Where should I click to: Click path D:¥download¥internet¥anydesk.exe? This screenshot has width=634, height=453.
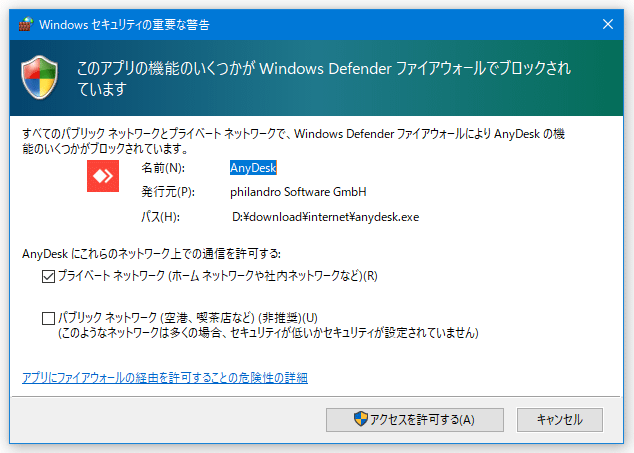(325, 217)
